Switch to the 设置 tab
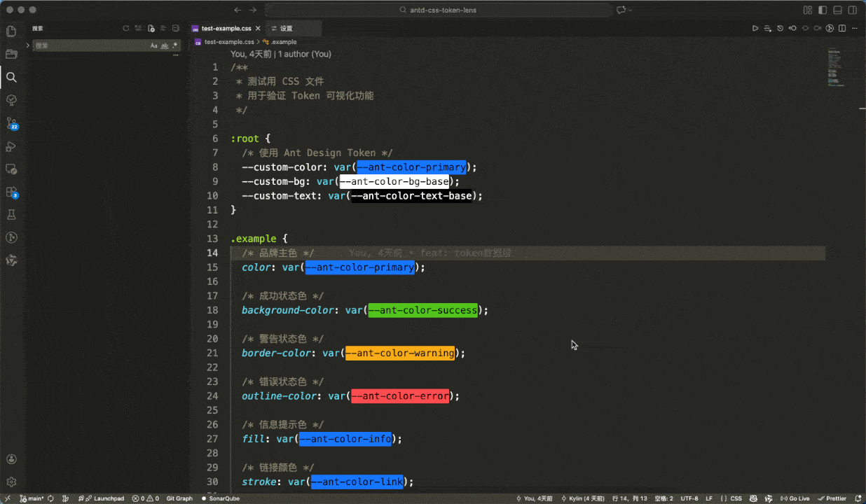The height and width of the screenshot is (504, 866). click(287, 29)
